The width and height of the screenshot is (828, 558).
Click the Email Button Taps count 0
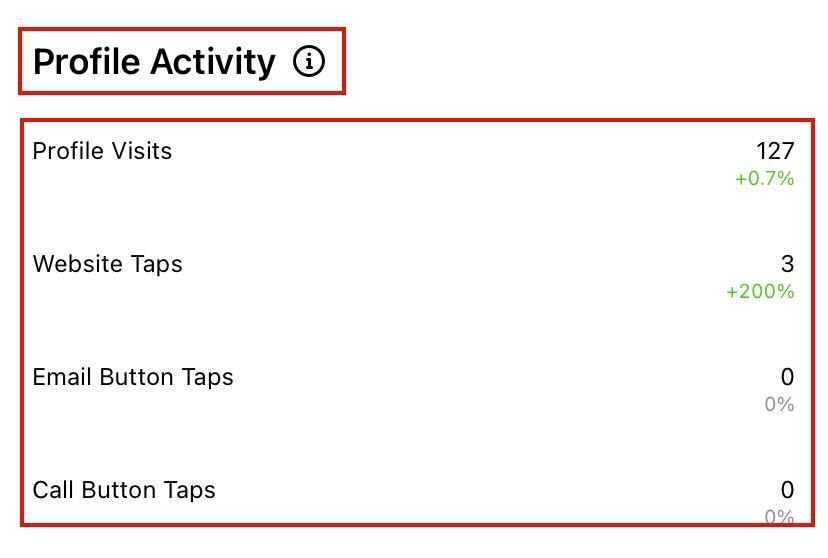(787, 377)
